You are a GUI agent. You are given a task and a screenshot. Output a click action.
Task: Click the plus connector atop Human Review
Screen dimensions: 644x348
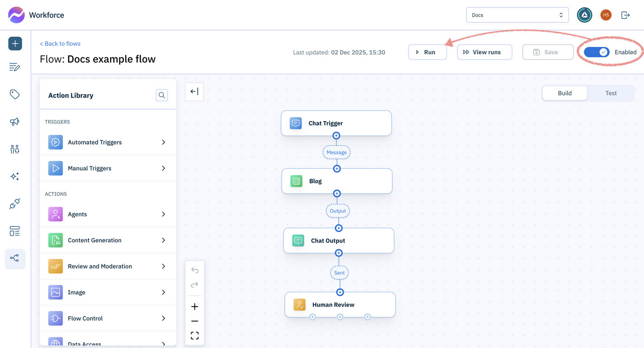340,292
